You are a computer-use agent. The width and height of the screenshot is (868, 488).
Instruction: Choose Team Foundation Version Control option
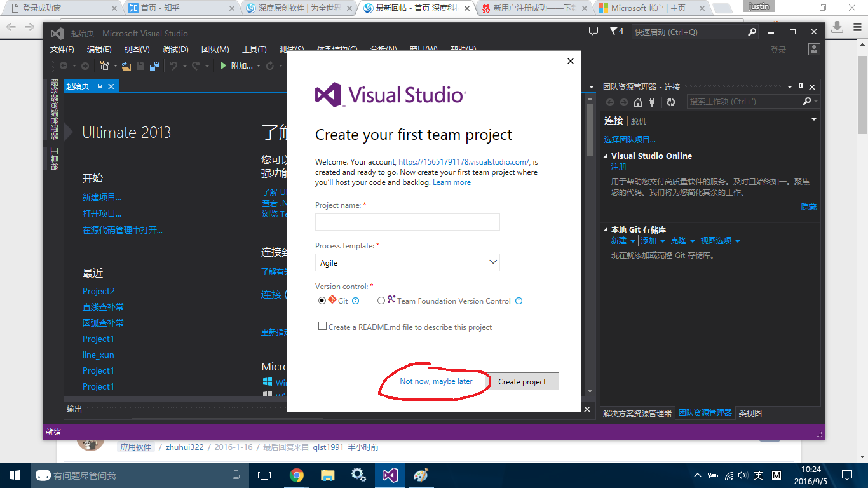pos(381,301)
